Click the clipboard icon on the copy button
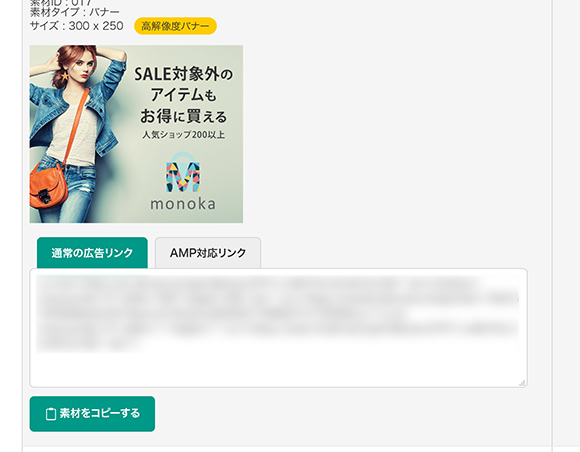The height and width of the screenshot is (452, 580). click(51, 414)
